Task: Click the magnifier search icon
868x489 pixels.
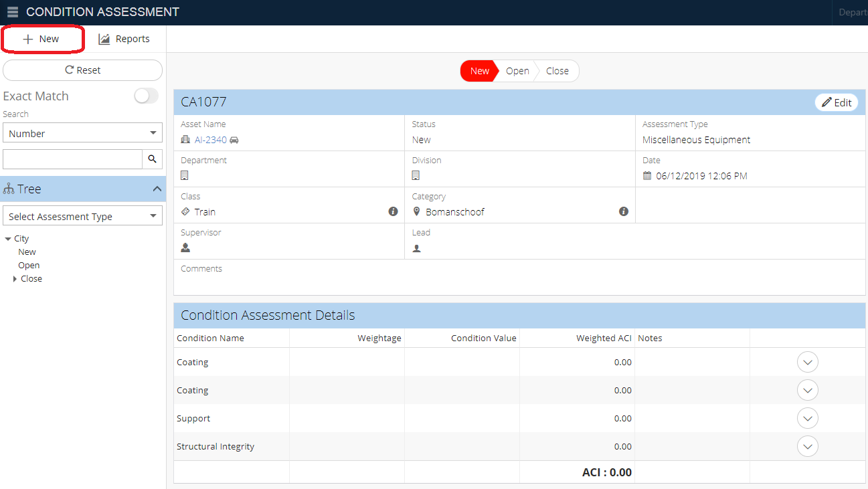Action: 152,159
